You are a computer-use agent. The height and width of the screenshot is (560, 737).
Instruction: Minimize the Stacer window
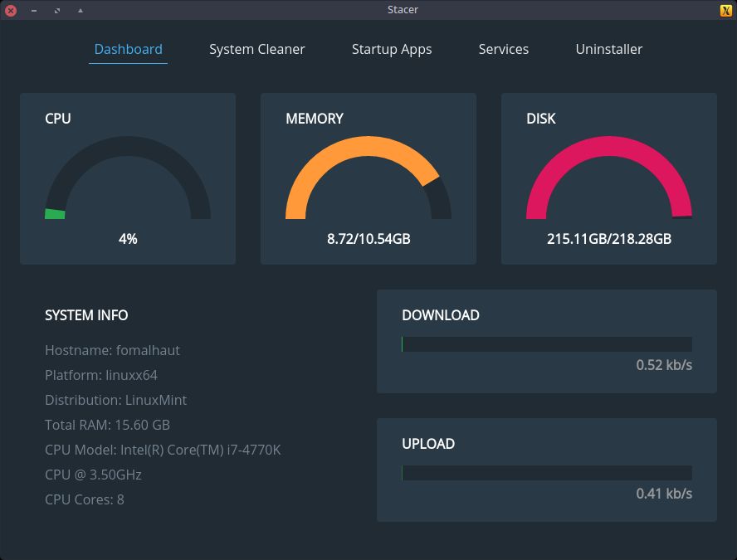(x=34, y=10)
